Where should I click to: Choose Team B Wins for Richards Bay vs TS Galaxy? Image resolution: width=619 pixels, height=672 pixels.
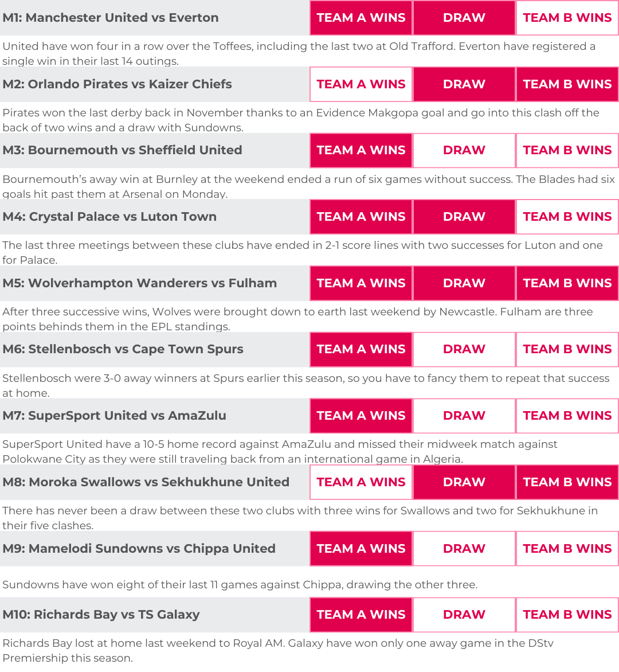click(x=567, y=615)
